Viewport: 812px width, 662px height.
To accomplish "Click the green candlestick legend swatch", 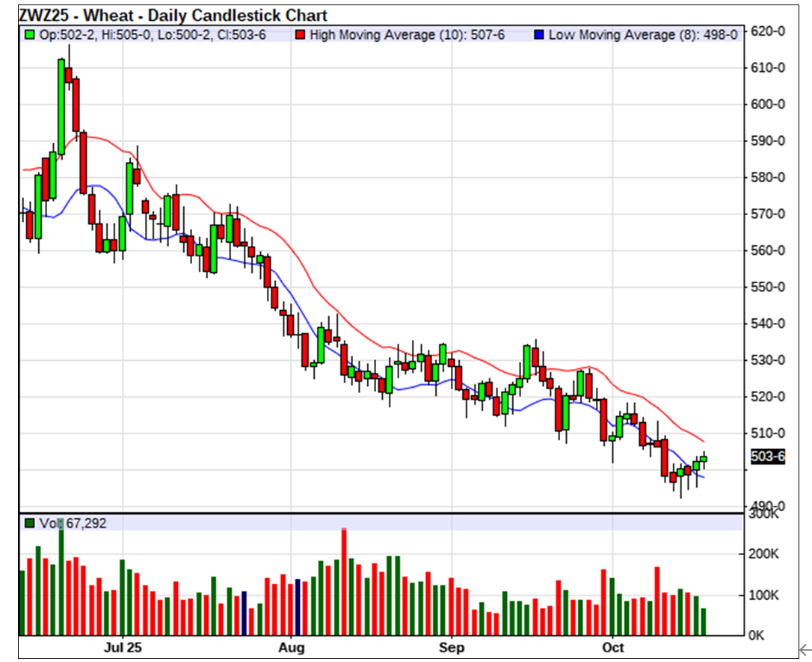I will point(29,34).
